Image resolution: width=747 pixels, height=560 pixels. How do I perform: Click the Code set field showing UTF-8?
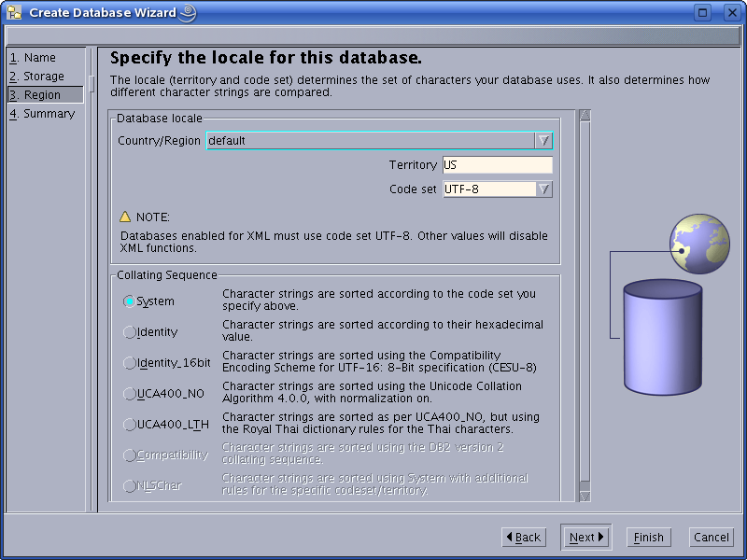(x=489, y=189)
